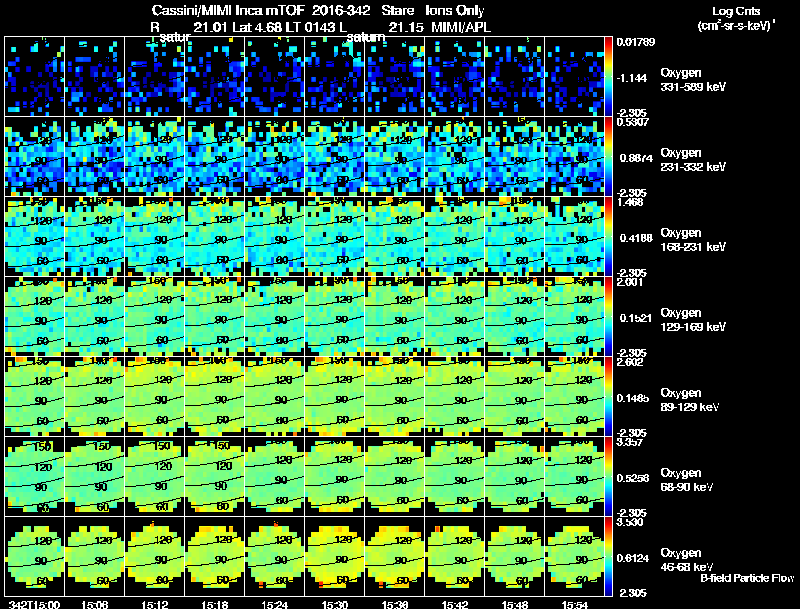
Task: Click the B-field Particle Flow label
Action: pos(747,578)
